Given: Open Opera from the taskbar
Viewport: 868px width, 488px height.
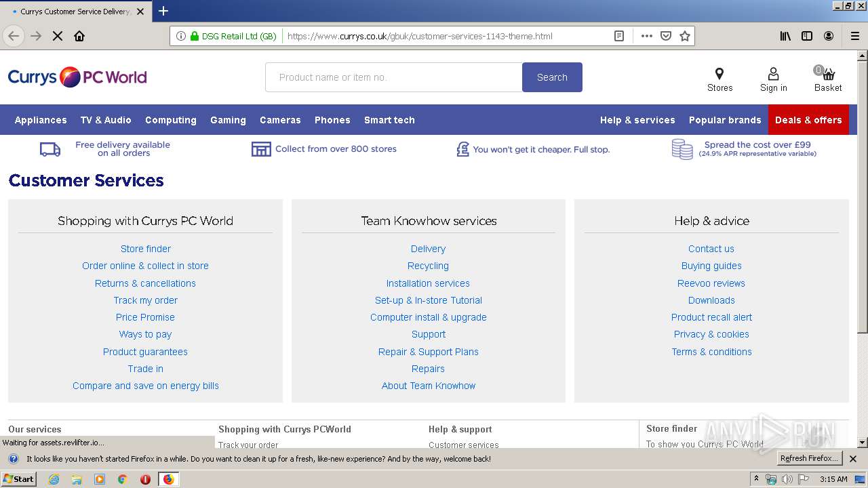Looking at the screenshot, I should (145, 479).
